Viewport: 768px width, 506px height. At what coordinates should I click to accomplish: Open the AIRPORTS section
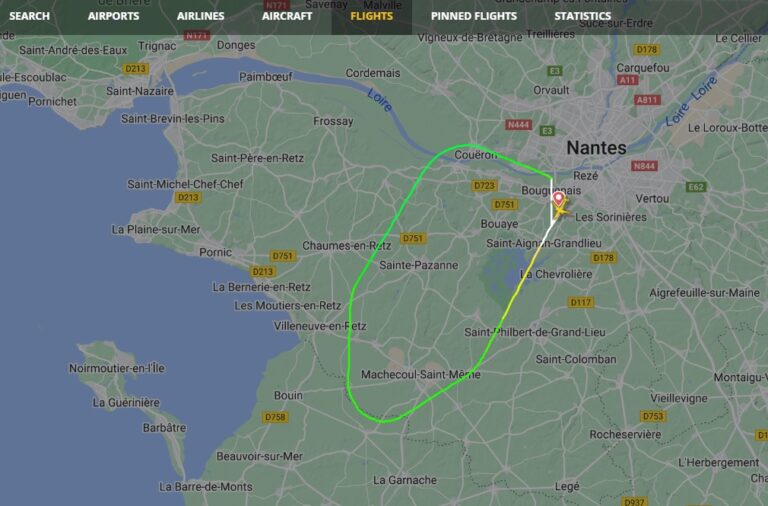[114, 16]
